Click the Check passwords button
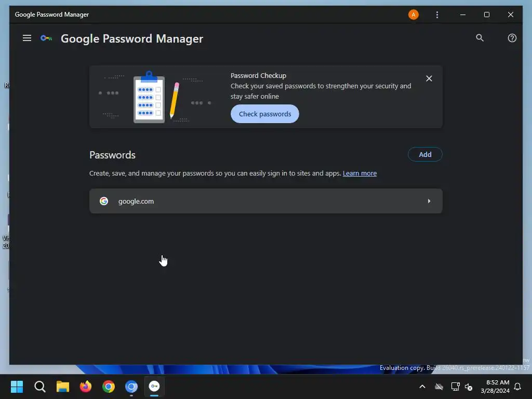This screenshot has width=532, height=399. (x=264, y=114)
